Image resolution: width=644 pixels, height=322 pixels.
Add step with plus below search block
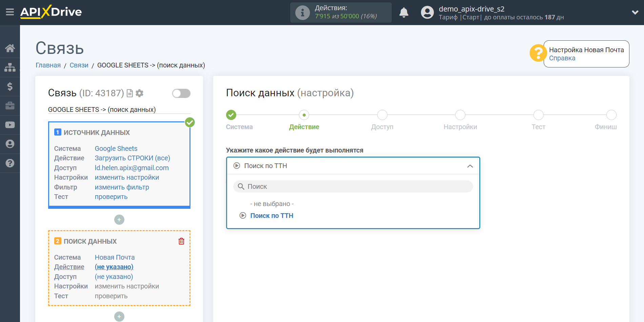pyautogui.click(x=119, y=317)
